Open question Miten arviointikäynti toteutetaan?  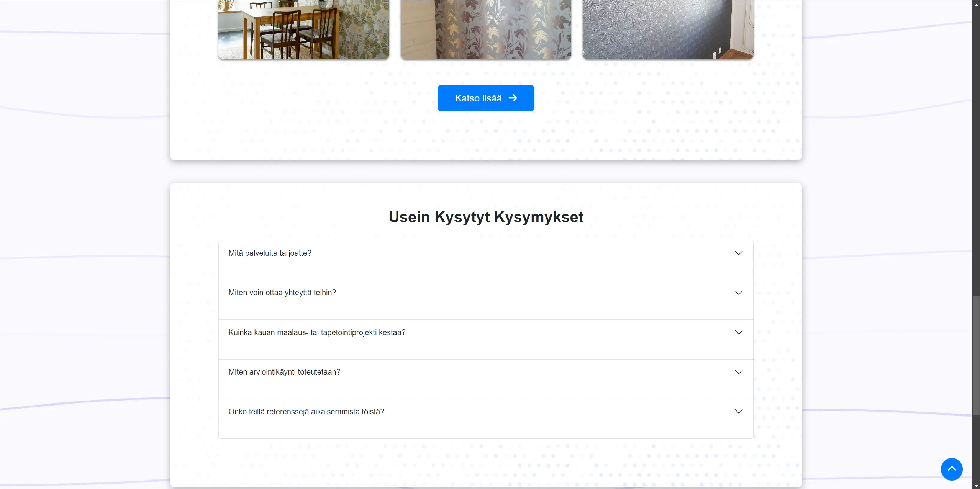coord(486,379)
